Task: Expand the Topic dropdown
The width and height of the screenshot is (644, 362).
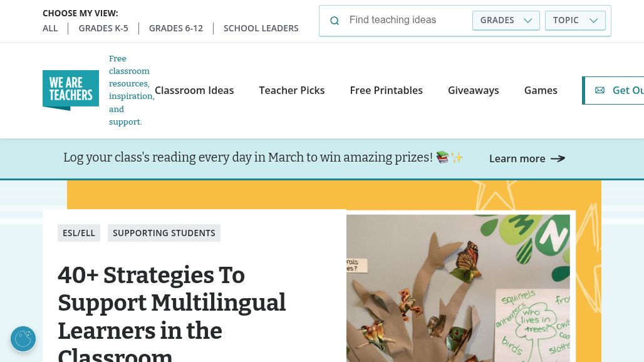Action: (x=575, y=20)
